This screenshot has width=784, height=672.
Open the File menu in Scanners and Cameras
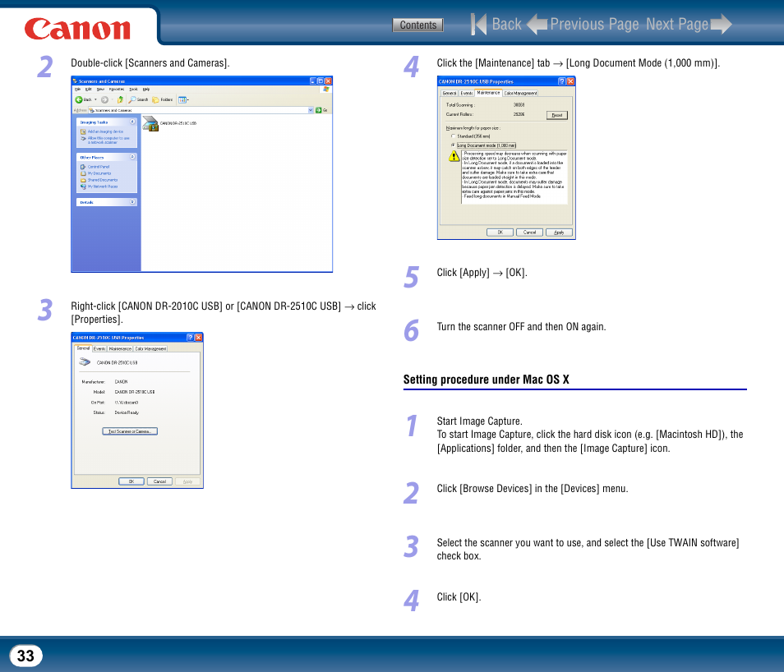pos(77,89)
